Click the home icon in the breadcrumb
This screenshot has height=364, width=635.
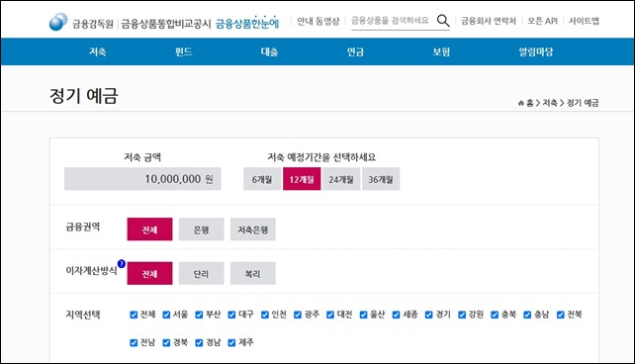[521, 103]
